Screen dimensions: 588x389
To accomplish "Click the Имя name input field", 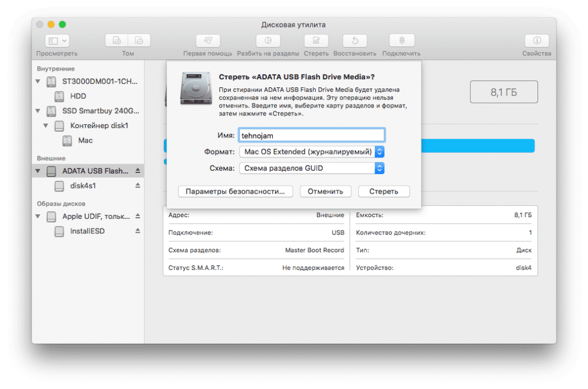I will tap(312, 136).
